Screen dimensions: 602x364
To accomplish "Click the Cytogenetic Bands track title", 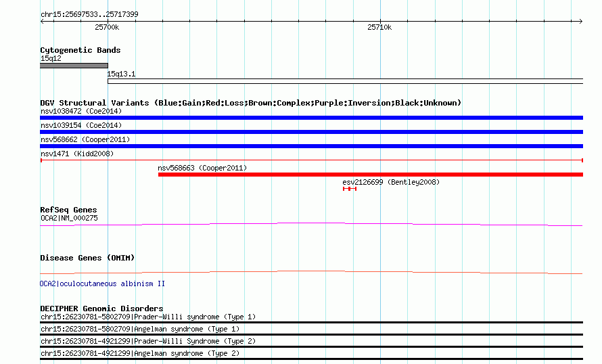I will tap(80, 50).
